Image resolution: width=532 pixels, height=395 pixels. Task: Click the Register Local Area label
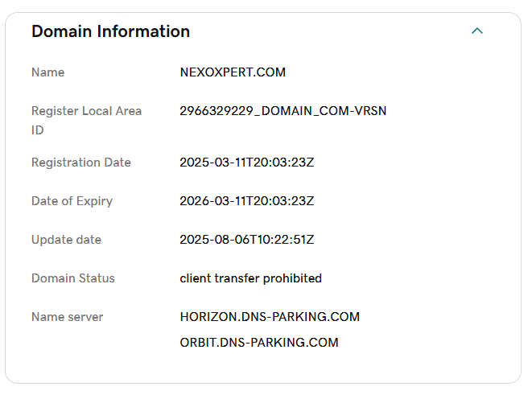pyautogui.click(x=86, y=111)
